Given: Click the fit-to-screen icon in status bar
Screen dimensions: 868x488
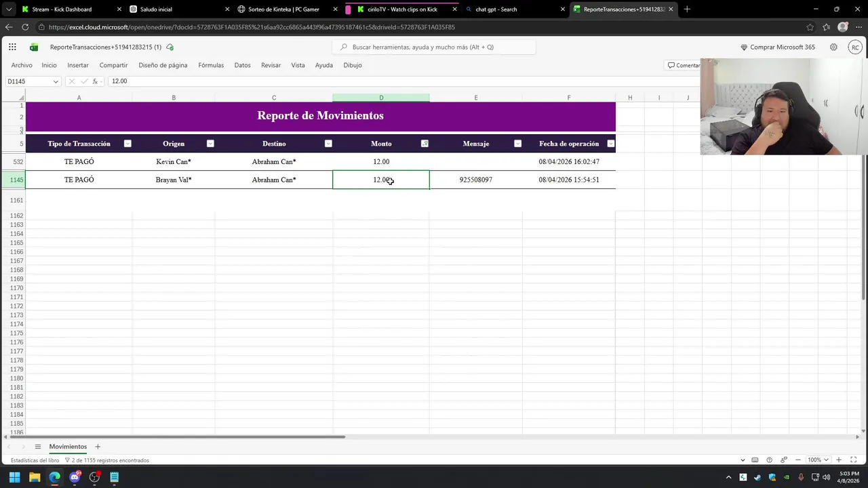Looking at the screenshot, I should coord(854,460).
